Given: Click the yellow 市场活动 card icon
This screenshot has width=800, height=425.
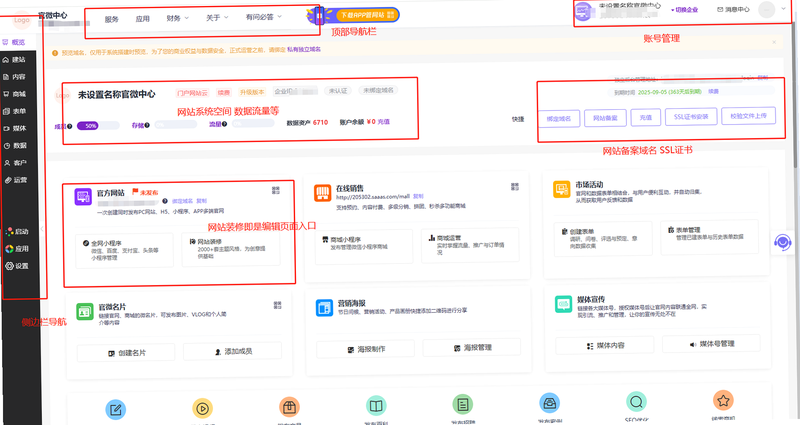Looking at the screenshot, I should click(x=562, y=189).
